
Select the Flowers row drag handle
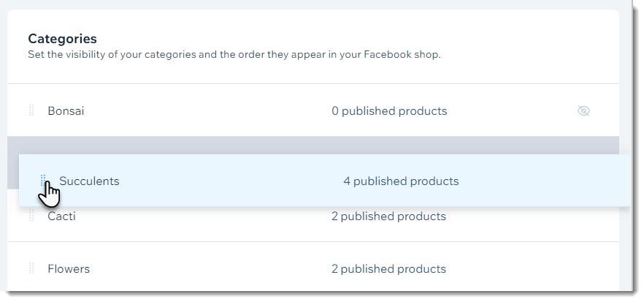coord(31,268)
